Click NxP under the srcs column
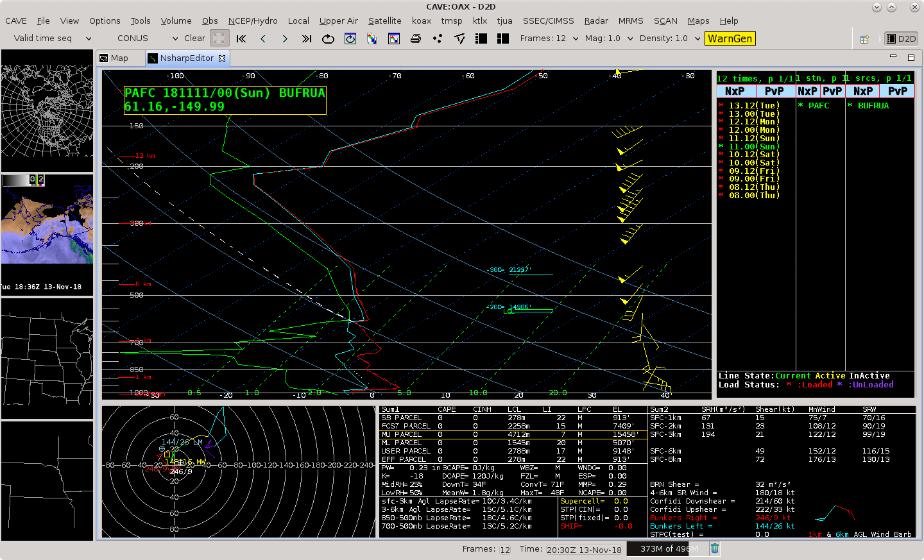924x560 pixels. 863,91
